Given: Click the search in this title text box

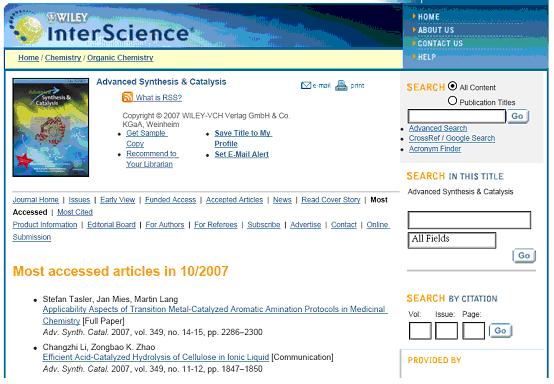Looking at the screenshot, I should click(x=469, y=220).
